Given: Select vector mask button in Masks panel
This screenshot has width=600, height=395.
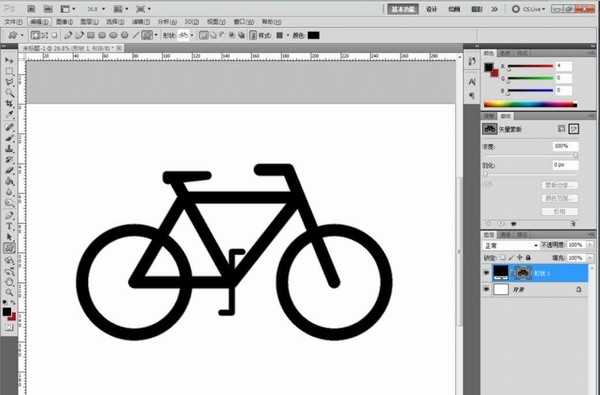Looking at the screenshot, I should point(573,129).
